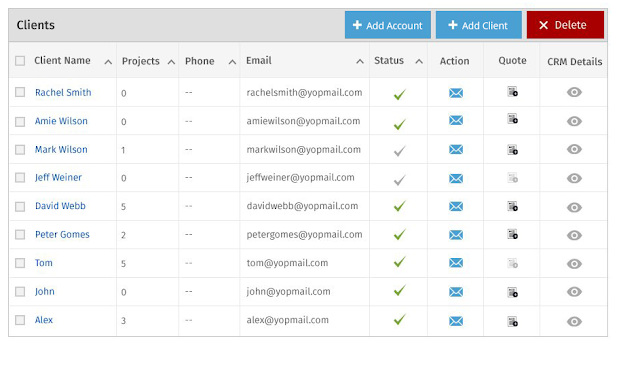Image resolution: width=640 pixels, height=368 pixels.
Task: Click the Add Client button
Action: 479,25
